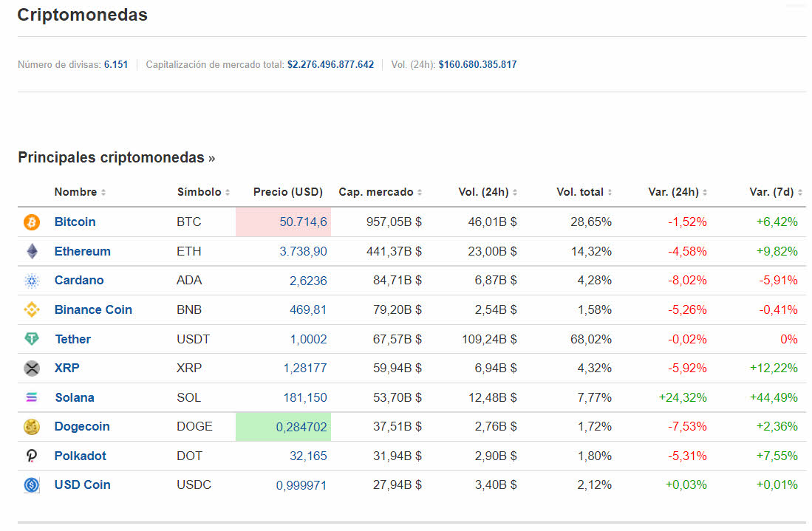The image size is (812, 531).
Task: Click the Cardano logo icon
Action: (32, 281)
